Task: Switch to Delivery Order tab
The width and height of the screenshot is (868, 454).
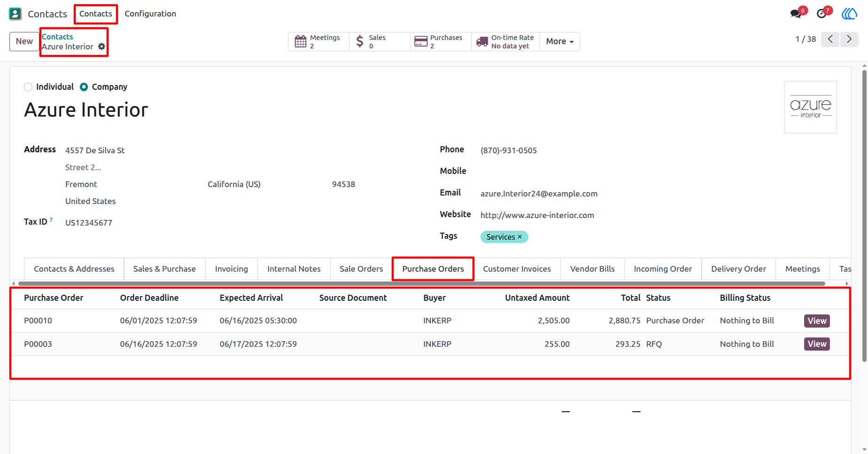Action: click(x=738, y=269)
